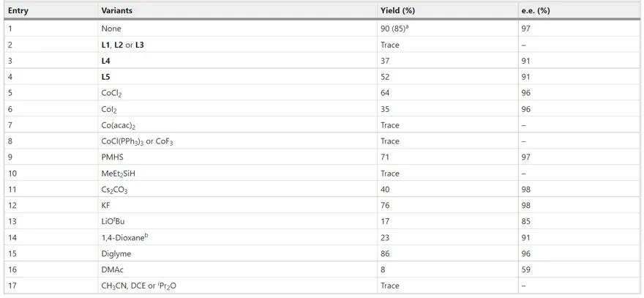Click the 'L1, L2 or L3' cell
Image resolution: width=644 pixels, height=298 pixels.
(x=122, y=45)
